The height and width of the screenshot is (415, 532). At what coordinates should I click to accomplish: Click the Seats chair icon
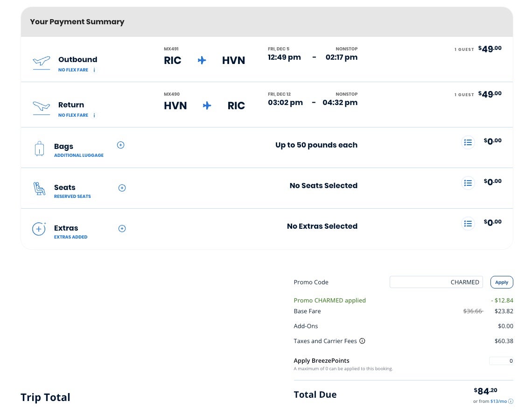pos(40,189)
